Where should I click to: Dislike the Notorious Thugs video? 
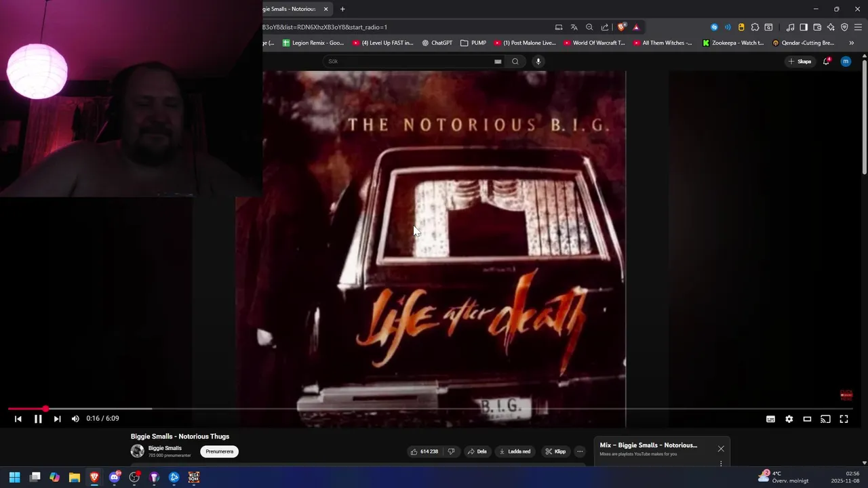point(451,451)
